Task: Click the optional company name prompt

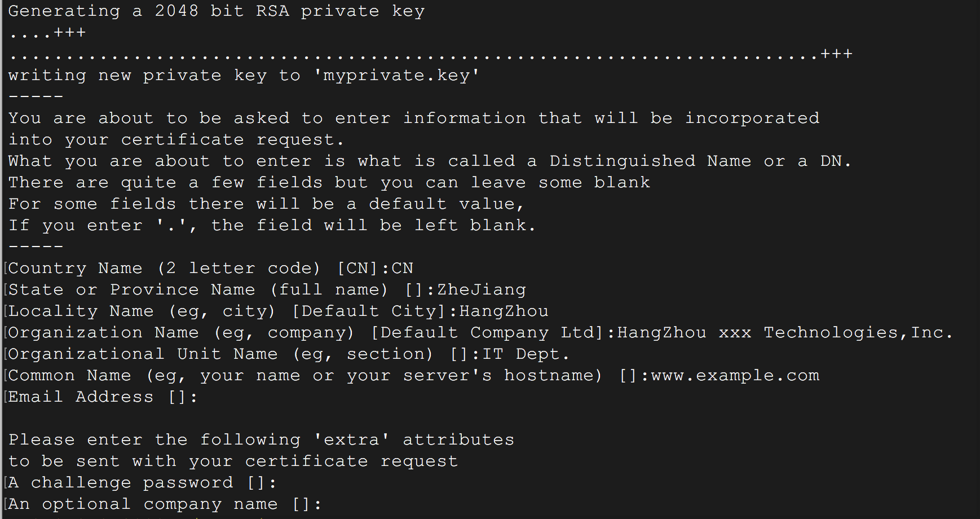Action: click(165, 504)
